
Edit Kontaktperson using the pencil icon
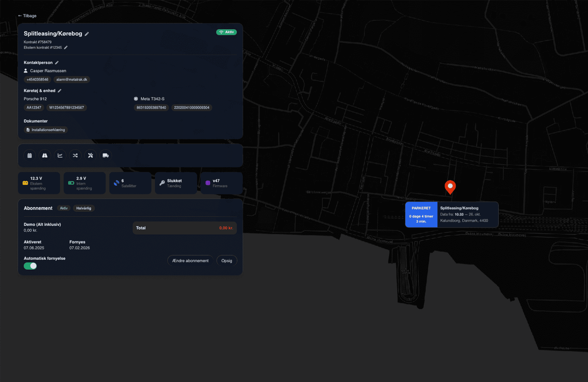click(x=57, y=63)
